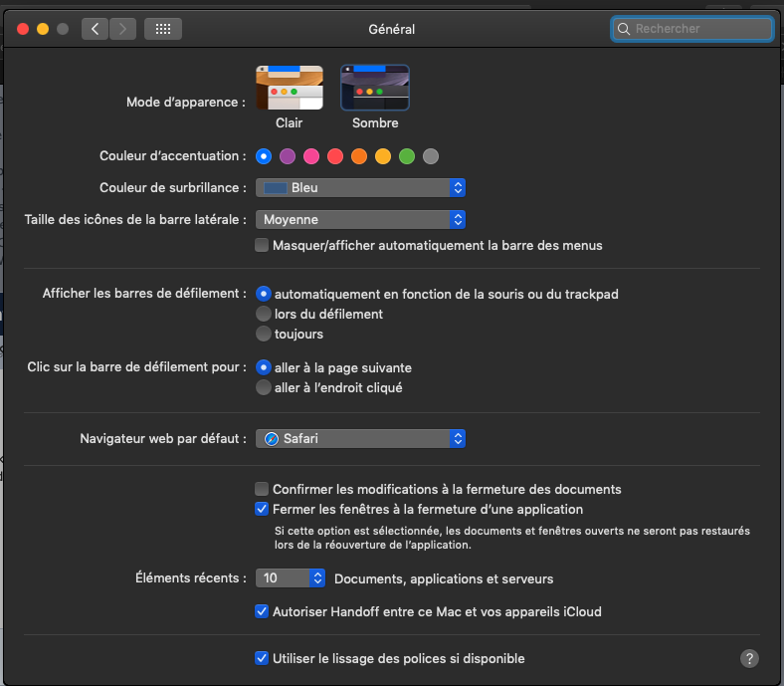Click the Safari compass icon
This screenshot has width=784, height=686.
pos(272,439)
